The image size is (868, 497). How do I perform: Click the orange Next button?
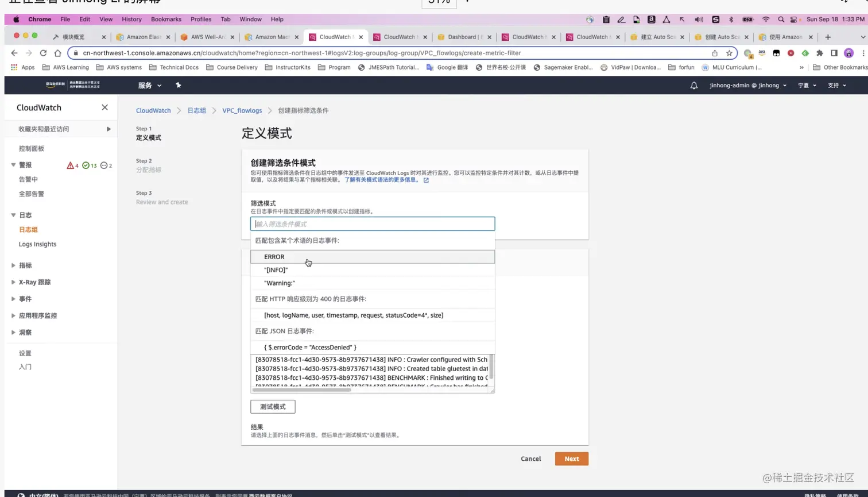coord(572,459)
